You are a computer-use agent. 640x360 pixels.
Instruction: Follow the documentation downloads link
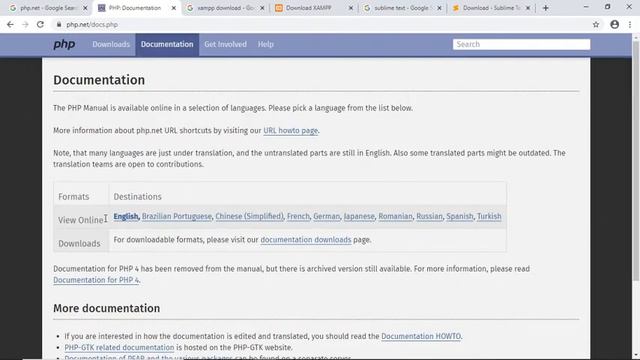306,240
